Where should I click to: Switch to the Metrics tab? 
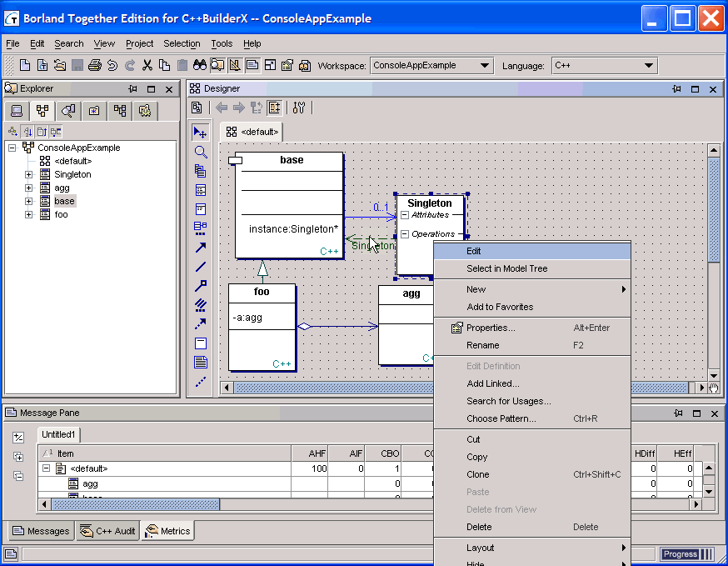167,531
